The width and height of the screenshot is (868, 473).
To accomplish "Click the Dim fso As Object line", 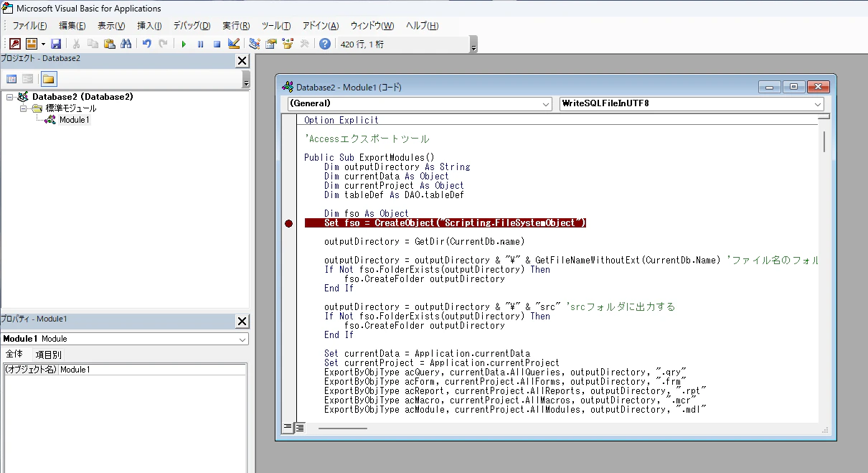I will pos(367,213).
